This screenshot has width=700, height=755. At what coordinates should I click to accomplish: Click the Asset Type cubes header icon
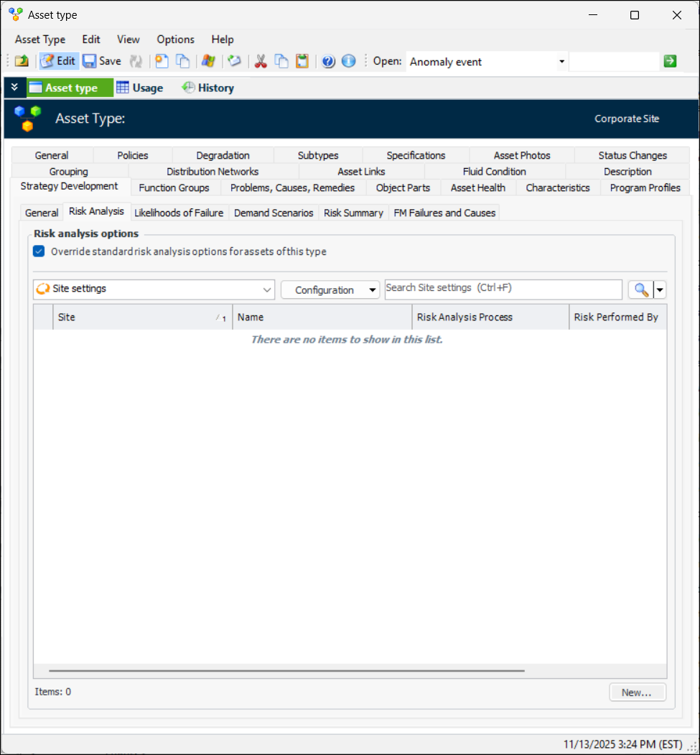click(x=27, y=119)
